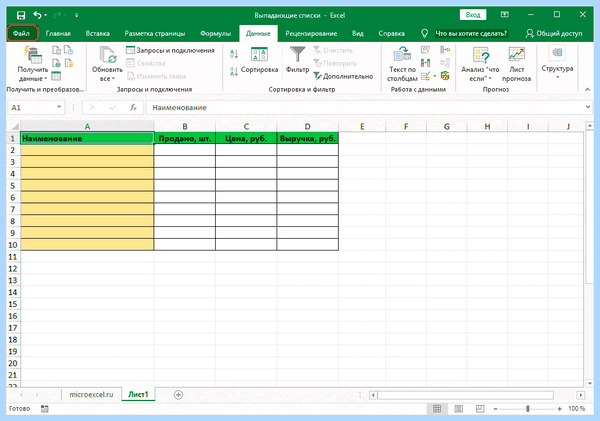This screenshot has height=421, width=600.
Task: Open the Name Box dropdown arrow
Action: [59, 107]
